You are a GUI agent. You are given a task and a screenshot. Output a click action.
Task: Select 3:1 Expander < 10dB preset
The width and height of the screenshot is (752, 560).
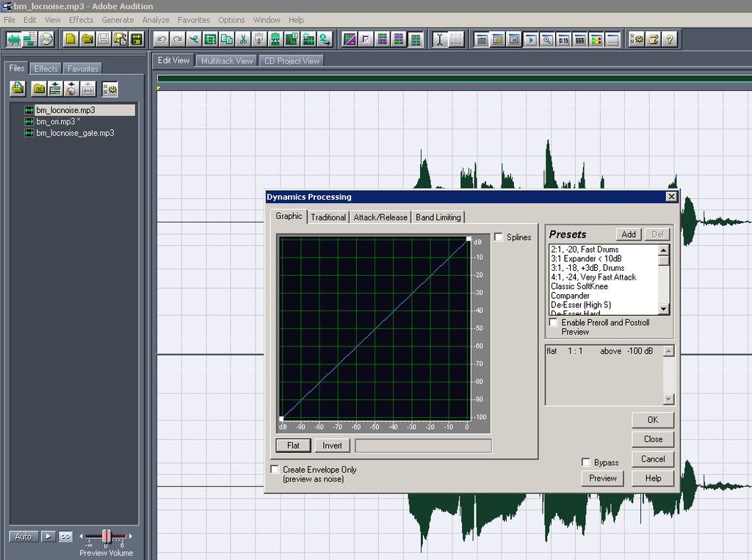pyautogui.click(x=586, y=258)
